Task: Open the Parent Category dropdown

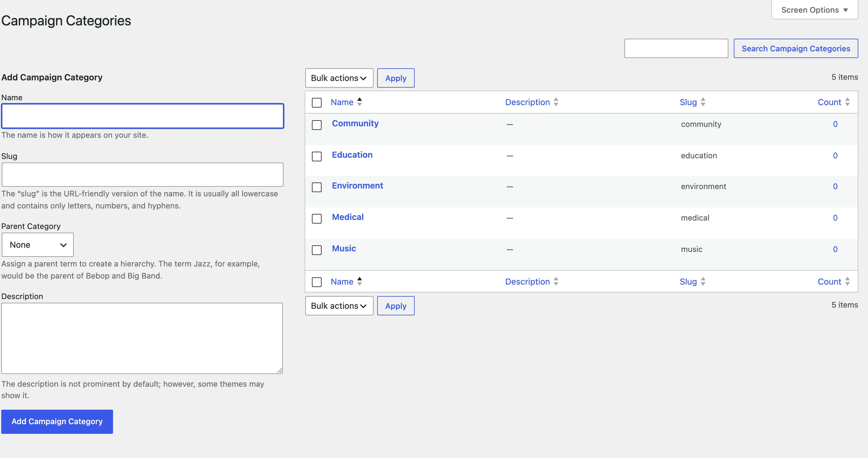Action: coord(38,245)
